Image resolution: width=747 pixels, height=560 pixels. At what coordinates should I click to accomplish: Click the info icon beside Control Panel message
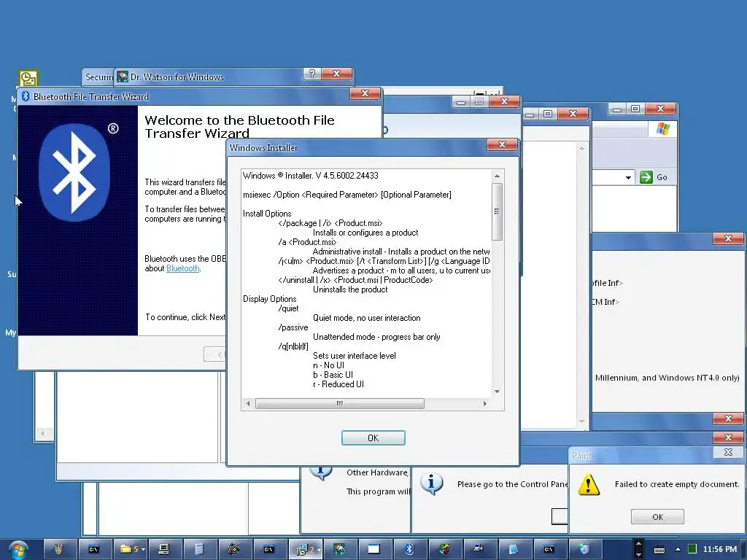[432, 484]
